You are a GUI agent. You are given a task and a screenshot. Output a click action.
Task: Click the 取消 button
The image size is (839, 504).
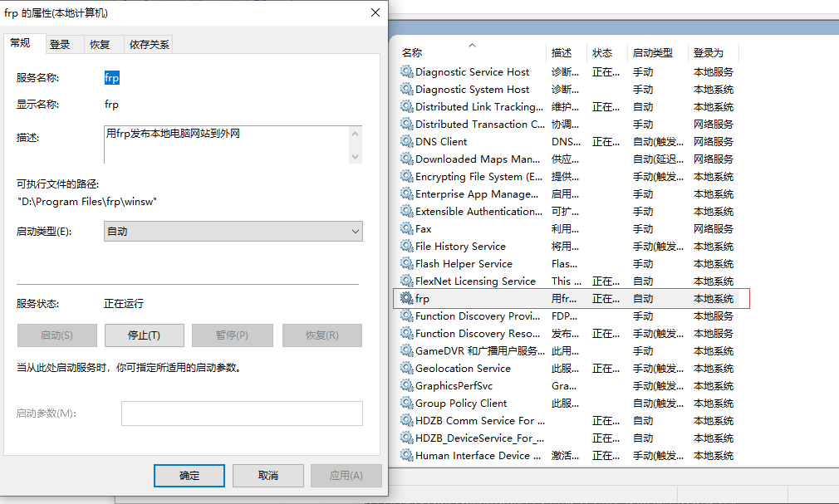pos(267,476)
